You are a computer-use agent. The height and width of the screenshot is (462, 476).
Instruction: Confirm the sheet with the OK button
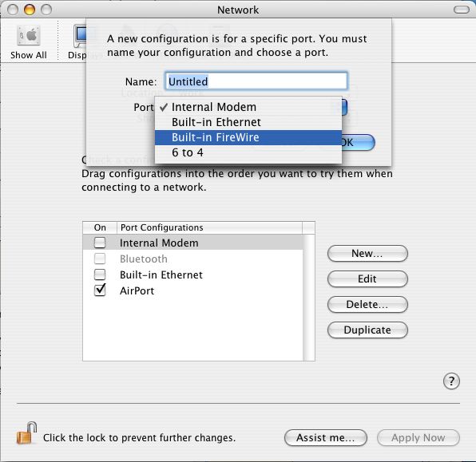[x=359, y=142]
